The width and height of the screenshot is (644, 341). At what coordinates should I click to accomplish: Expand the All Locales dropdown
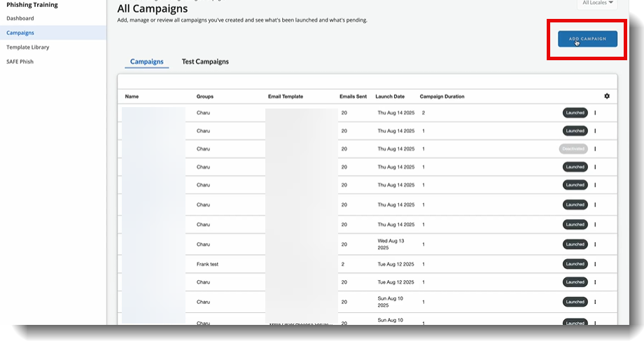pyautogui.click(x=597, y=4)
